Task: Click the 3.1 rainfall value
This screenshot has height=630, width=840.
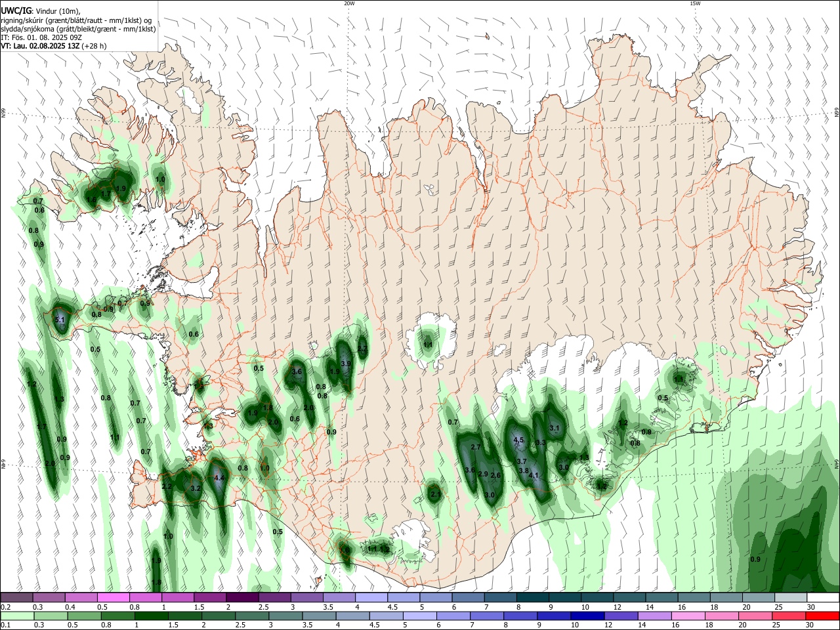Action: click(x=554, y=429)
